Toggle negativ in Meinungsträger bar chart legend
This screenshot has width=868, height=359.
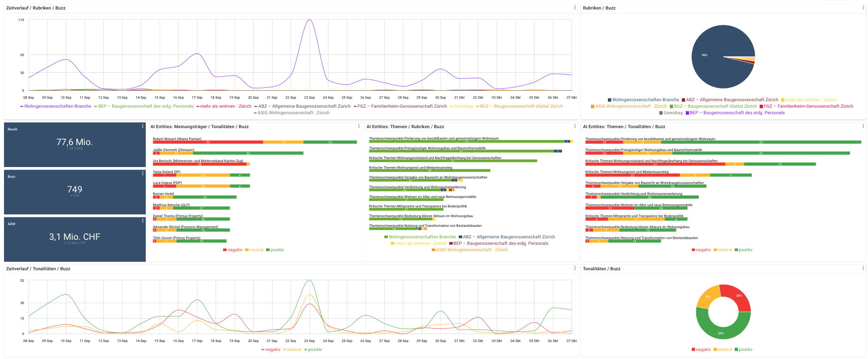[x=233, y=250]
